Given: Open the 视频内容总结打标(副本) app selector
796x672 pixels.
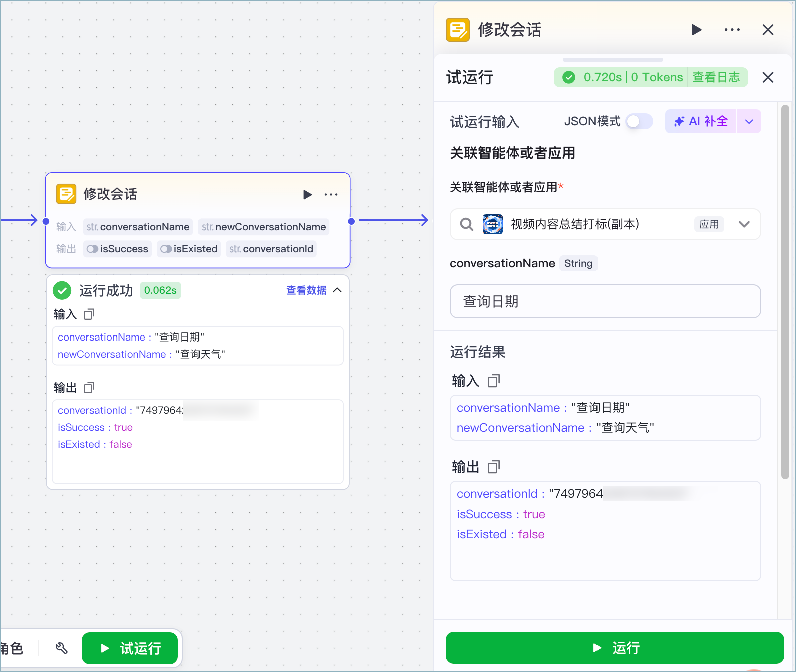Looking at the screenshot, I should (x=606, y=224).
